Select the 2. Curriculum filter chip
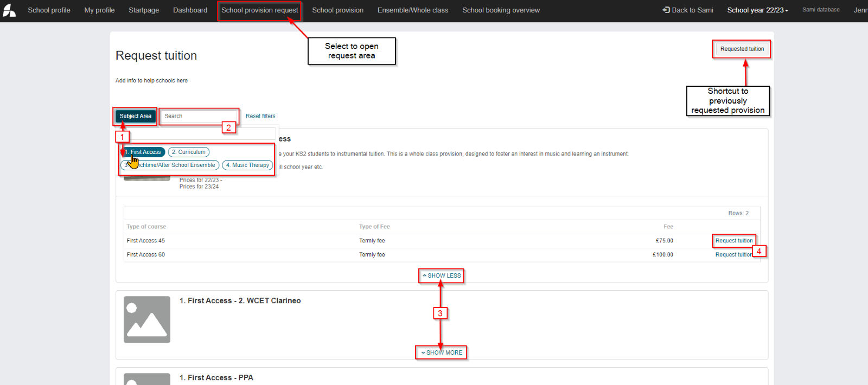The height and width of the screenshot is (385, 868). tap(189, 152)
